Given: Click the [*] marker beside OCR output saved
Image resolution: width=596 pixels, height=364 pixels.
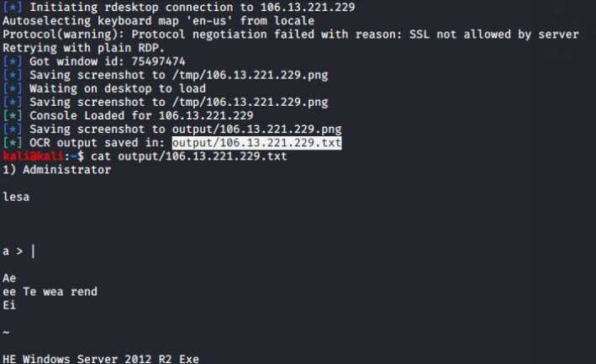Looking at the screenshot, I should (12, 143).
